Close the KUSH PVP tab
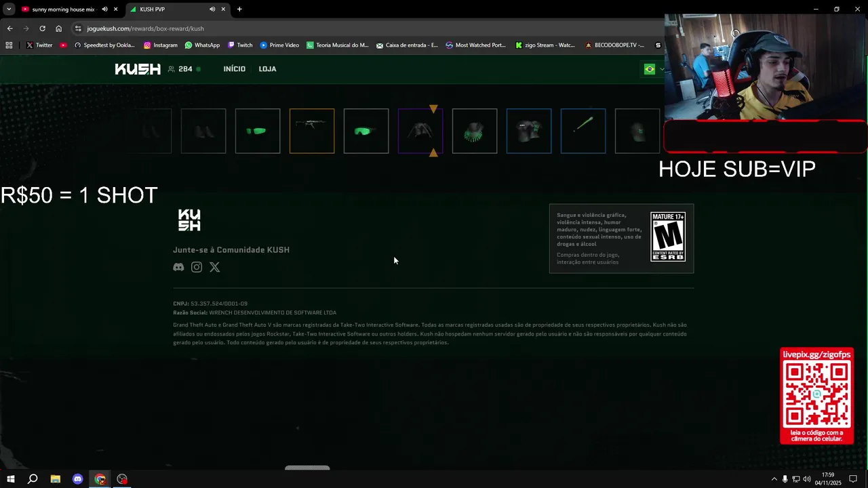The width and height of the screenshot is (868, 488). pyautogui.click(x=224, y=9)
